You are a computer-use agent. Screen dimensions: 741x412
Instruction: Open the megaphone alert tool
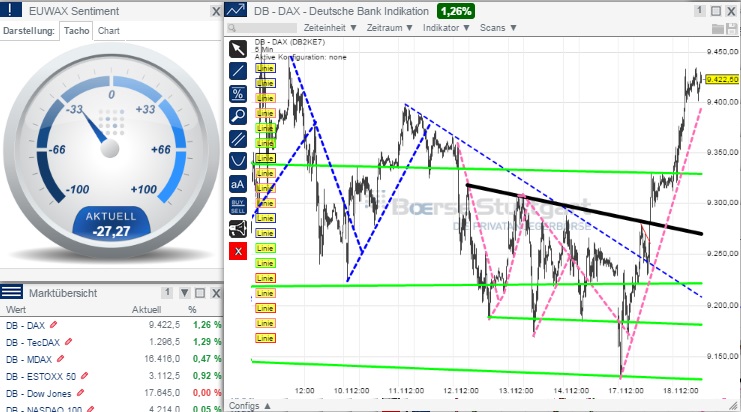(x=238, y=229)
